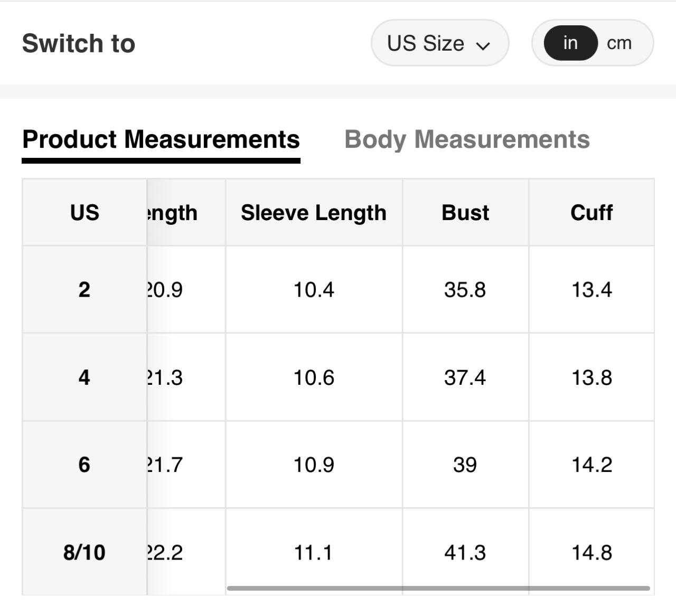Select the 'in' inches unit option

[570, 43]
